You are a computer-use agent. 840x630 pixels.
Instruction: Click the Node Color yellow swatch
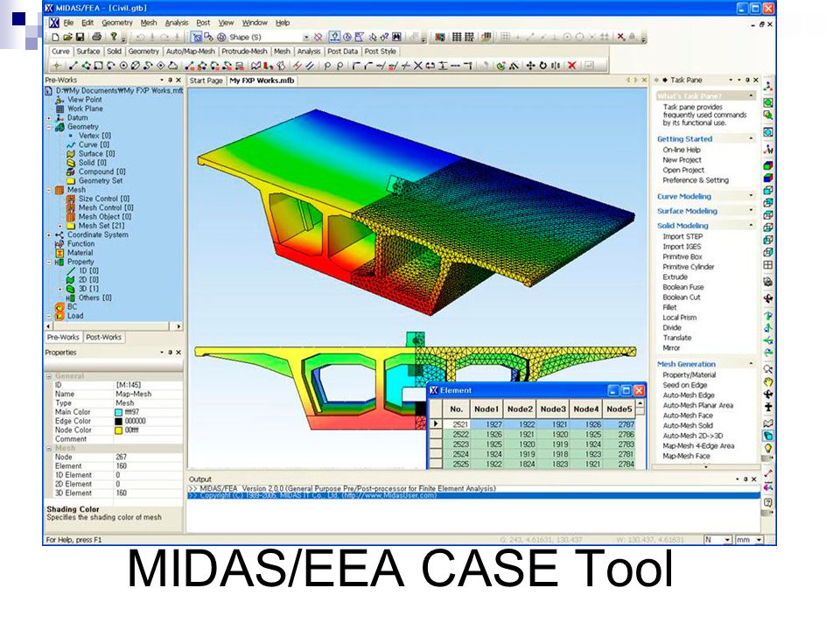click(118, 430)
